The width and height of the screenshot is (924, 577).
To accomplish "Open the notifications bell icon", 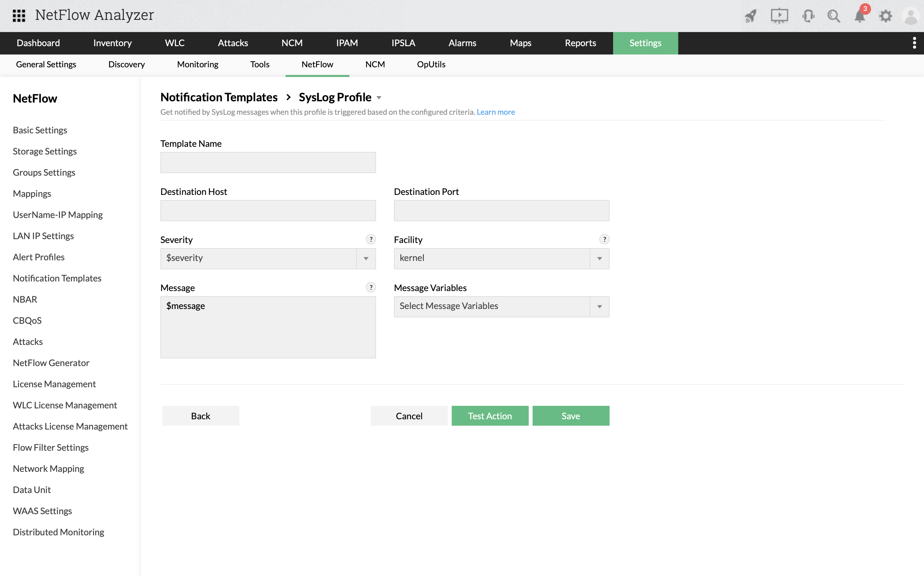I will pos(860,16).
